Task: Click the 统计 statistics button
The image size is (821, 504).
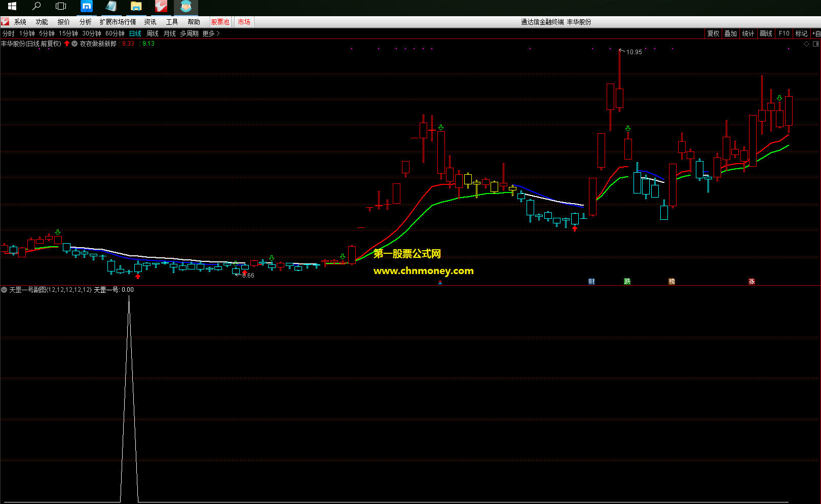Action: point(749,33)
